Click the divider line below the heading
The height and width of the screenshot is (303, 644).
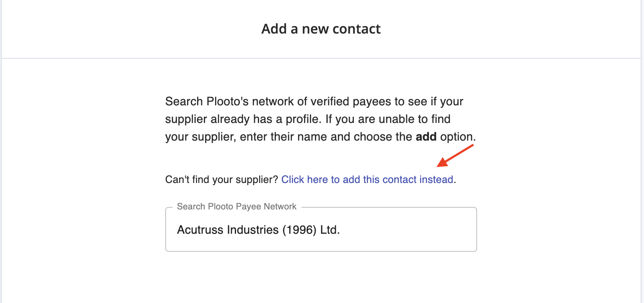pyautogui.click(x=321, y=58)
